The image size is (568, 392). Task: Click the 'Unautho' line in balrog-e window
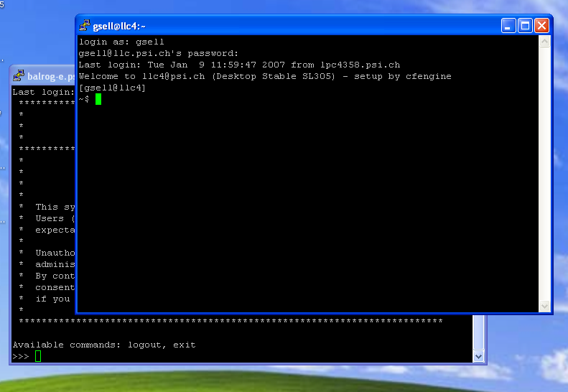pos(55,253)
